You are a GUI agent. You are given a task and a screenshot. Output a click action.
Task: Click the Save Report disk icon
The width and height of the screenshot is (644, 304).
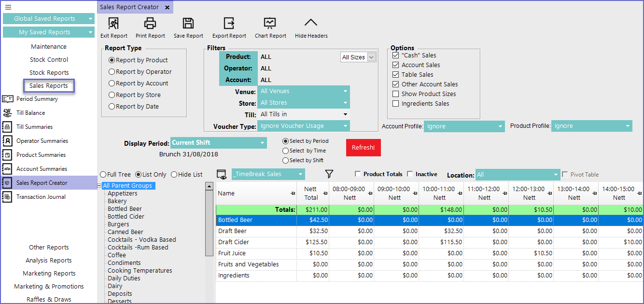pos(188,23)
